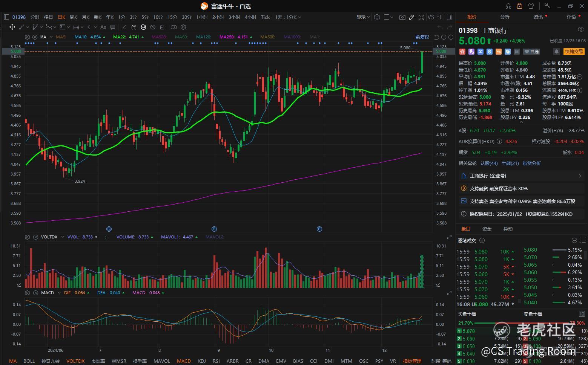Switch to 异动 movement tab
The image size is (588, 365).
tap(508, 229)
